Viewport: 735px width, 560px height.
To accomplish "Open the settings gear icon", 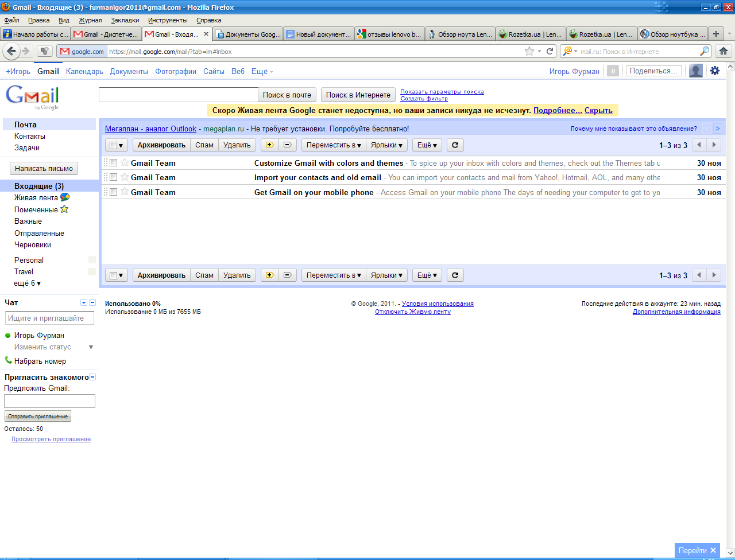I will (715, 71).
